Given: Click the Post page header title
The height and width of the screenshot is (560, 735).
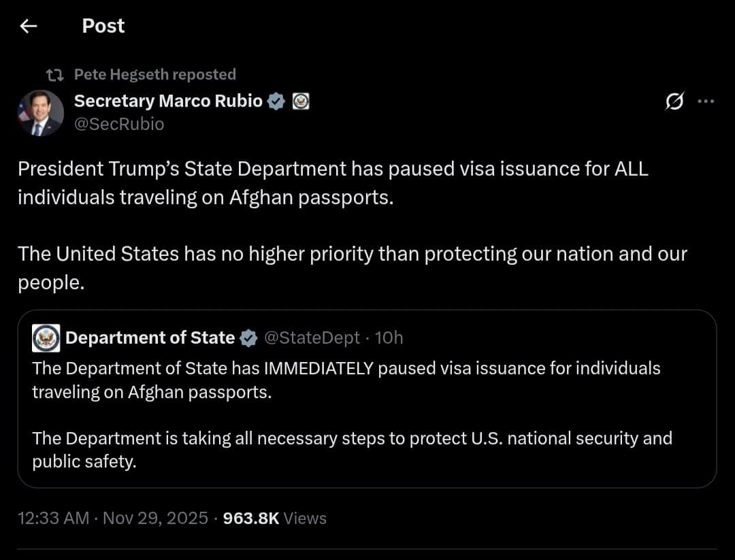Looking at the screenshot, I should point(103,25).
